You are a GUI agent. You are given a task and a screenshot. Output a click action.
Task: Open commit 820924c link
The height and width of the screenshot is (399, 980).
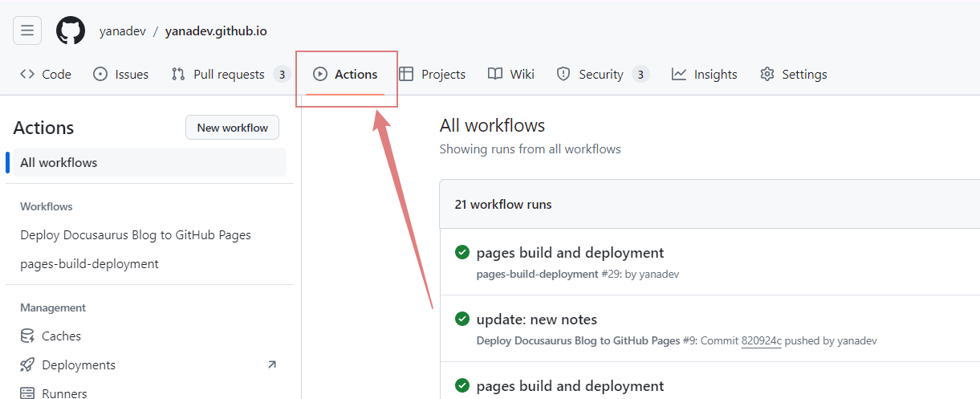761,340
